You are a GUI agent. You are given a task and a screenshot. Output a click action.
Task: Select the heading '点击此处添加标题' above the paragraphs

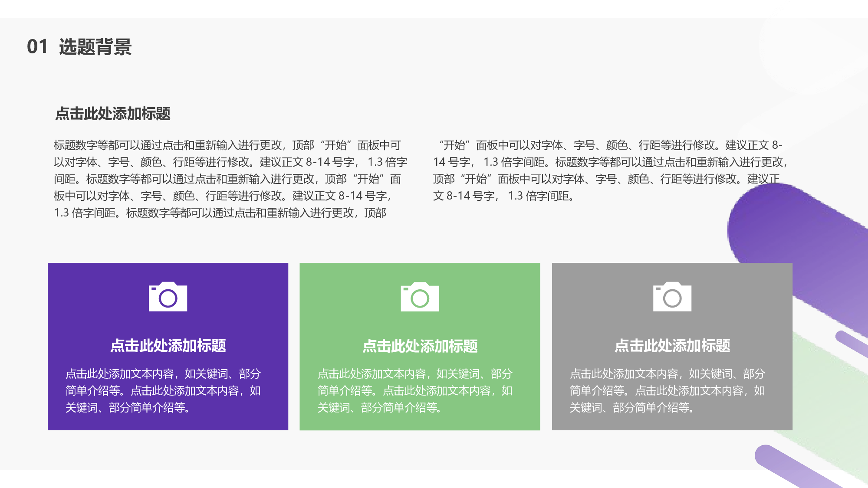pyautogui.click(x=113, y=114)
